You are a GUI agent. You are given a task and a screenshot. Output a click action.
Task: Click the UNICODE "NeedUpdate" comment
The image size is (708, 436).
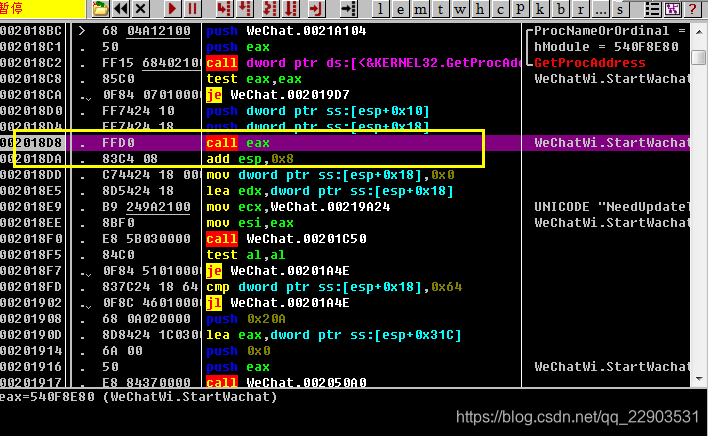pos(612,207)
